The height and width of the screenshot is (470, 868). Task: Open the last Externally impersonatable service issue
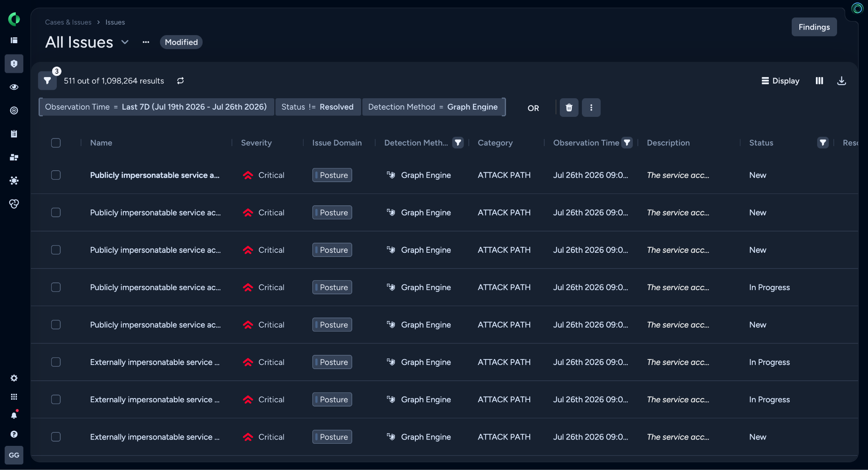(x=155, y=437)
